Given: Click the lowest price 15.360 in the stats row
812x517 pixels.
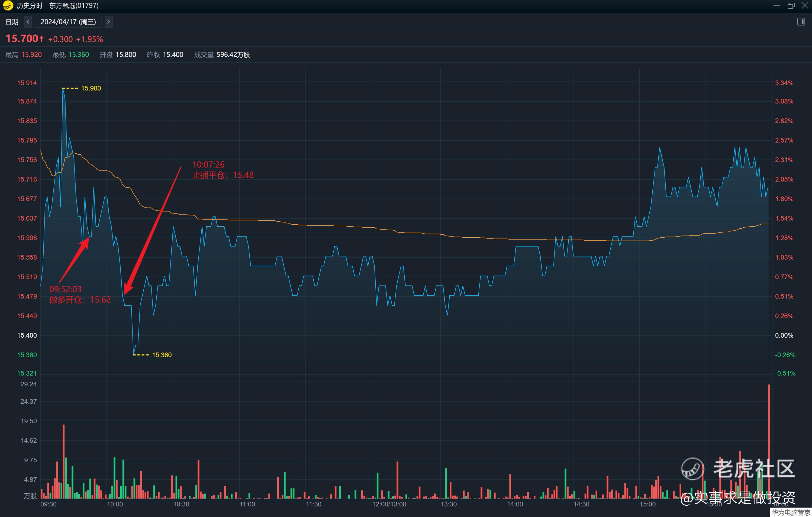Looking at the screenshot, I should pos(79,54).
